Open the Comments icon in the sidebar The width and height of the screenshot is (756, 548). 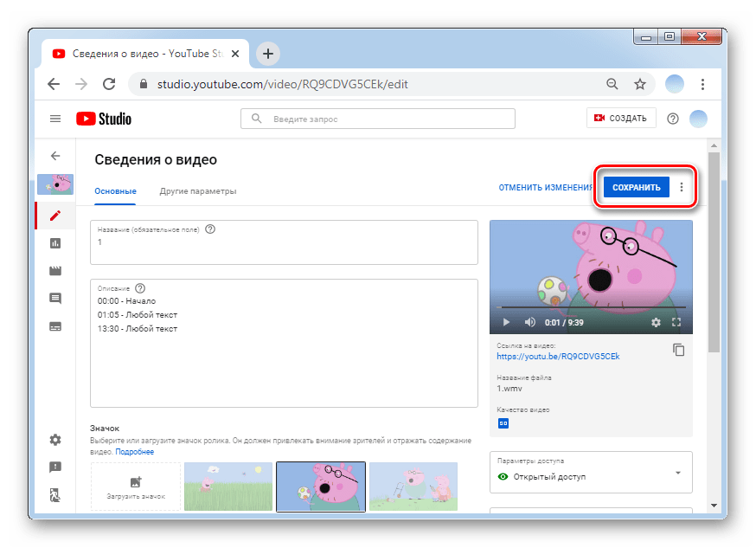click(55, 299)
